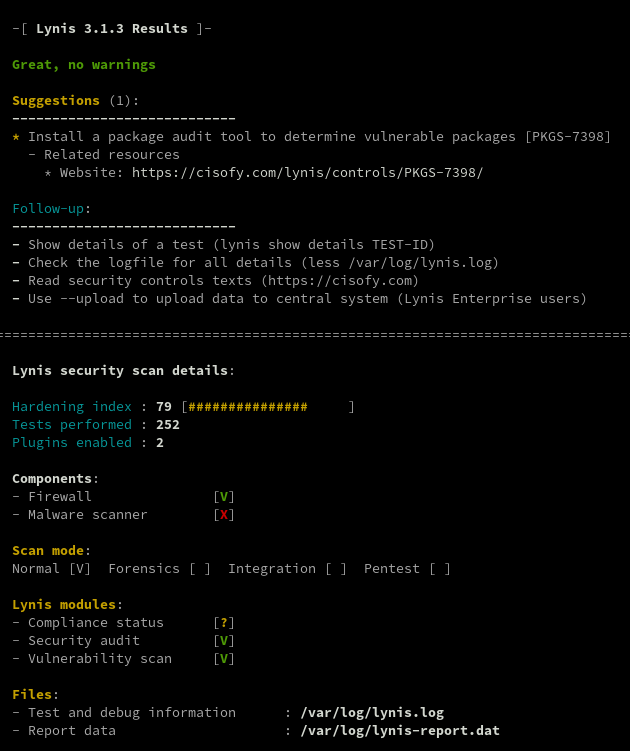Click the Vulnerability scan V status marker
630x751 pixels.
tap(224, 659)
